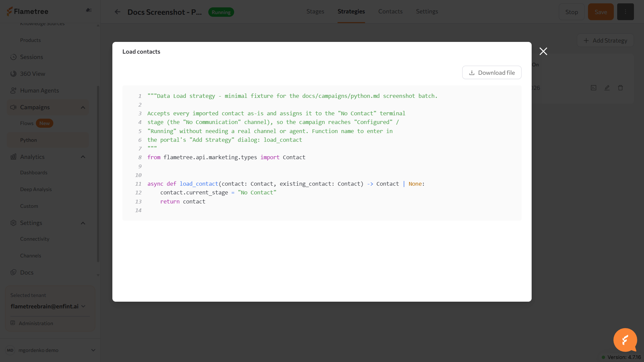Open the three-dot more options menu
This screenshot has height=362, width=644.
(626, 12)
